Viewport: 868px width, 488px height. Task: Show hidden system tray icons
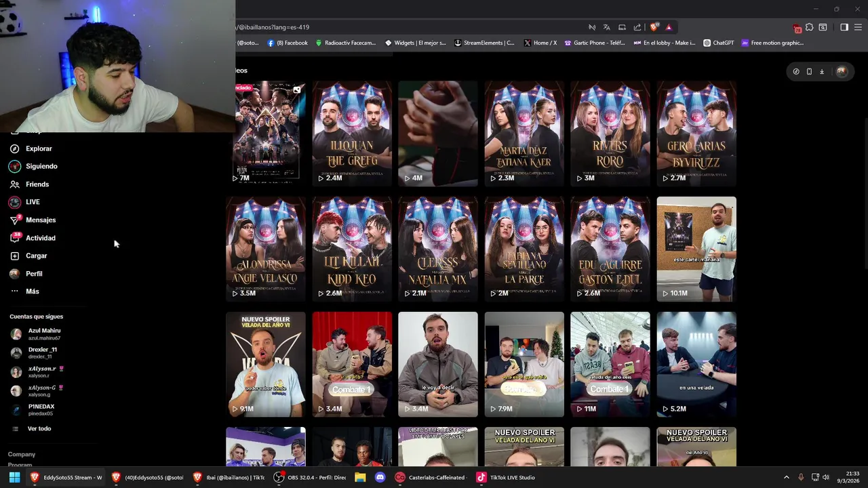(x=786, y=477)
